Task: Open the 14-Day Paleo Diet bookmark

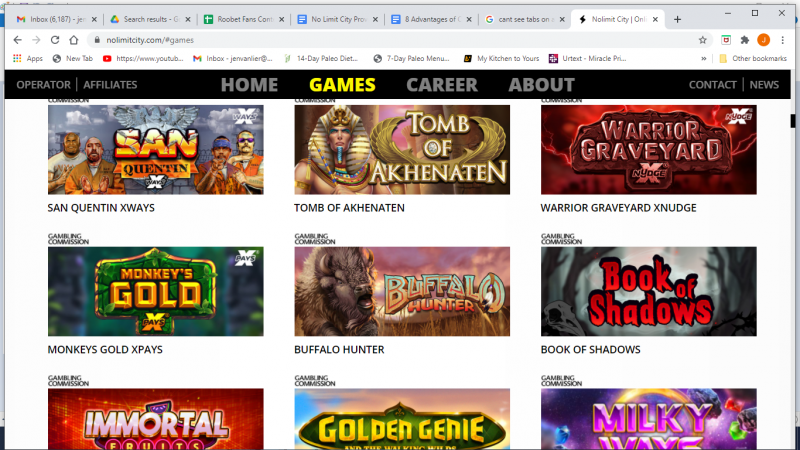Action: click(321, 59)
